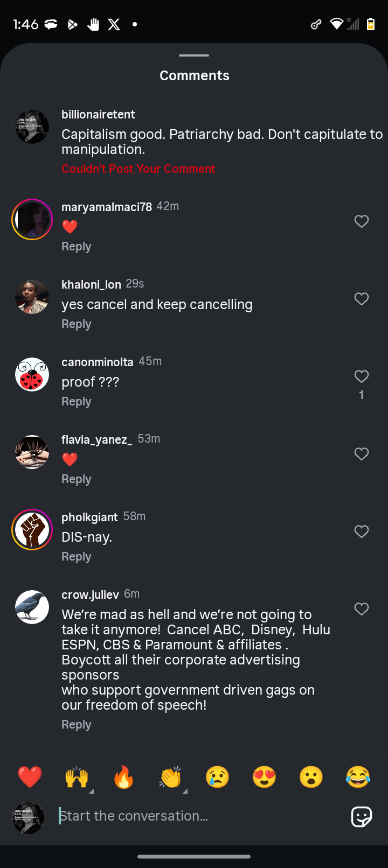Tap the Comments sheet drag handle
Screen dimensions: 388x868
pyautogui.click(x=194, y=55)
